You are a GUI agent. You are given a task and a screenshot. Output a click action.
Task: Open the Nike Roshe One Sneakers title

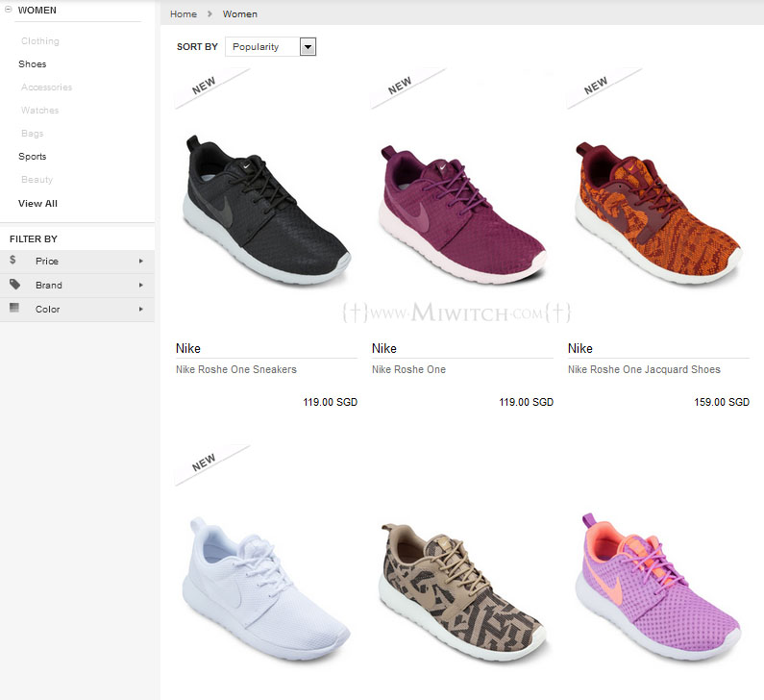(x=236, y=369)
